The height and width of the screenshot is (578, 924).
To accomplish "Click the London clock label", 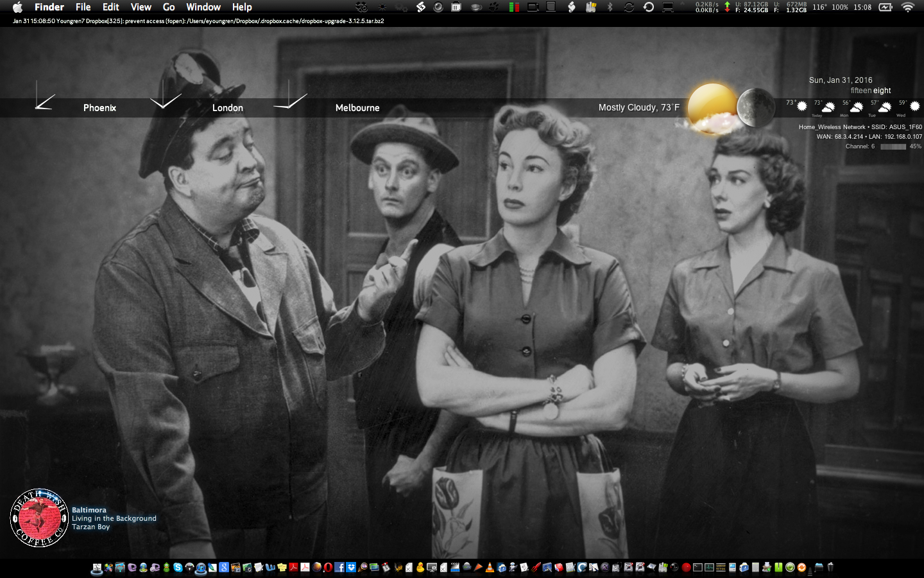I will (x=228, y=108).
